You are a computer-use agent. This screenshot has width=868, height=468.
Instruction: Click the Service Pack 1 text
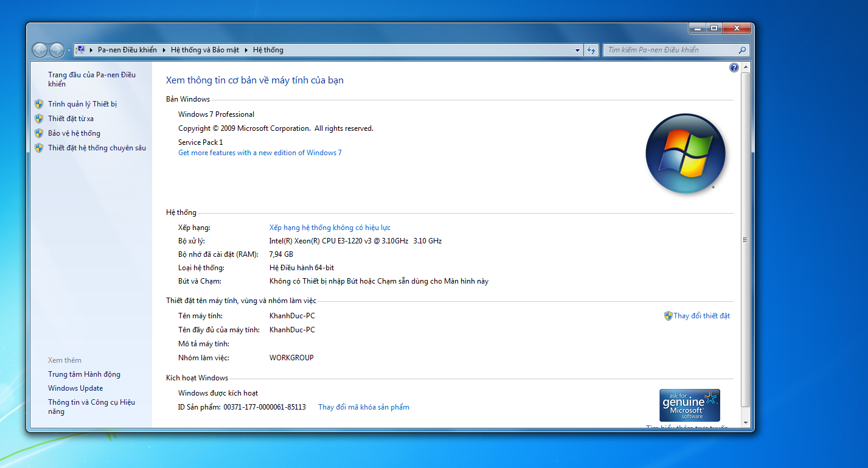[200, 142]
